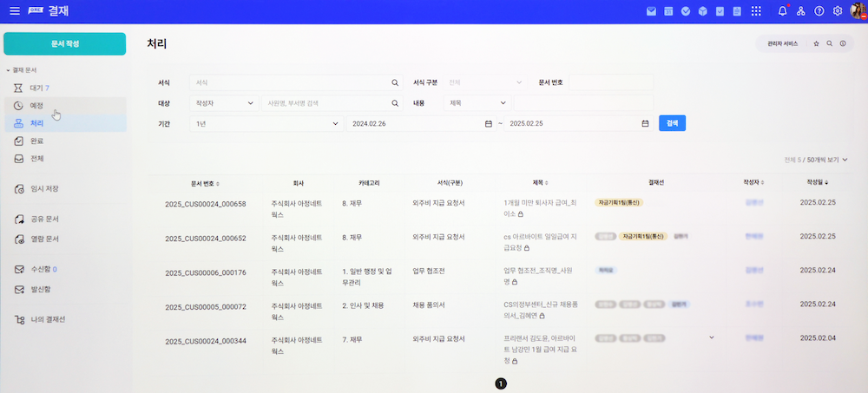Open document 2025_CUS00024_000652

[206, 239]
